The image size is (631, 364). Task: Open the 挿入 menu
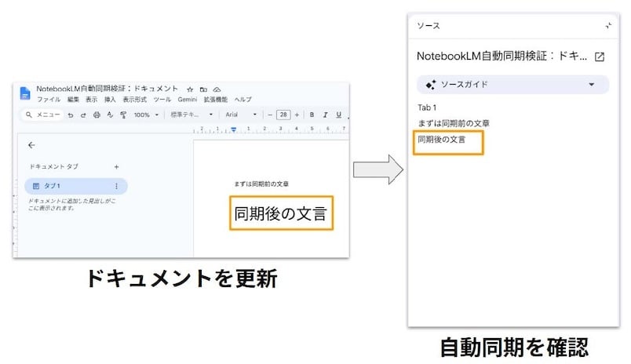[x=110, y=100]
